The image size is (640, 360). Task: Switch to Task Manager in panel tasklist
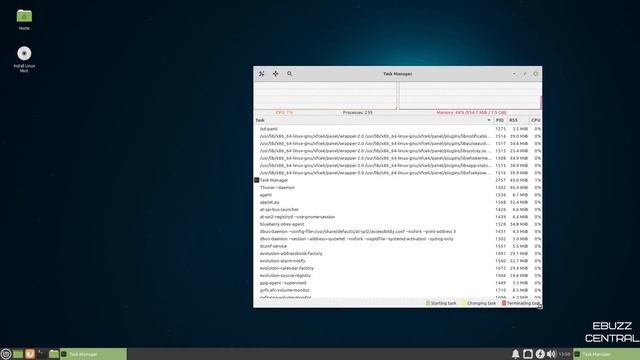(x=93, y=354)
